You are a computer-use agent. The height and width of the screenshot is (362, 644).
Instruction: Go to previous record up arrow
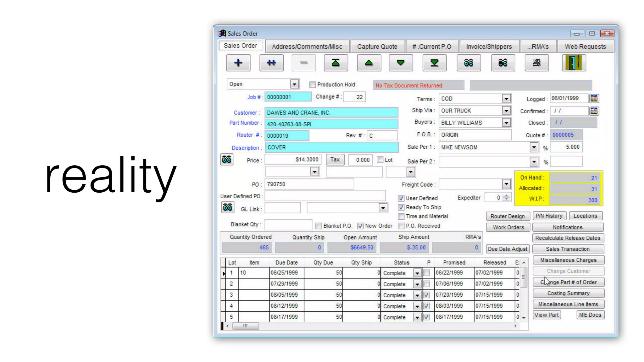(x=369, y=63)
